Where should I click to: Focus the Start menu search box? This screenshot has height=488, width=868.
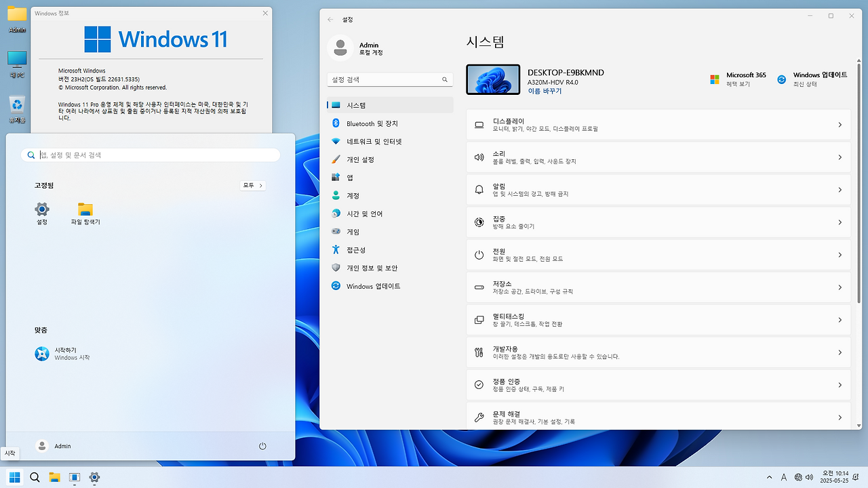click(x=151, y=155)
